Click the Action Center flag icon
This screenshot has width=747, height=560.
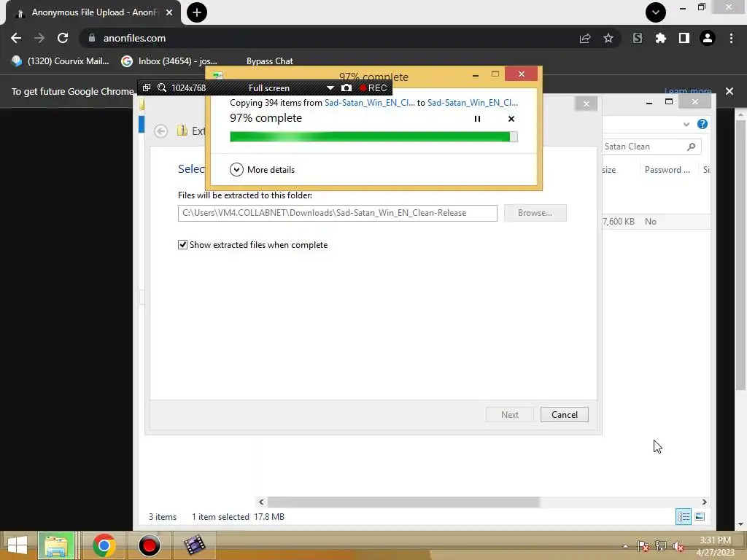[x=643, y=546]
